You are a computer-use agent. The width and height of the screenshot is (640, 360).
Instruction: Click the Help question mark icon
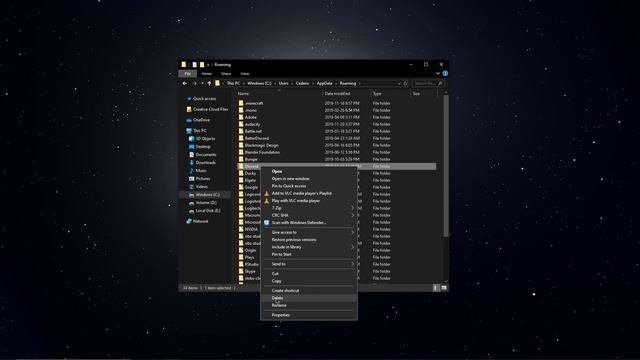[x=445, y=73]
